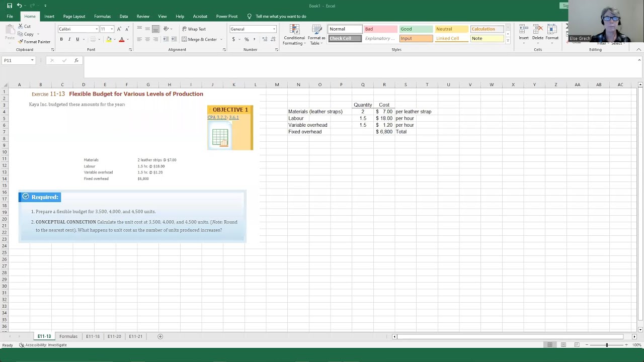Screen dimensions: 644x362
Task: Open the Page Layout ribbon tab
Action: tap(74, 16)
